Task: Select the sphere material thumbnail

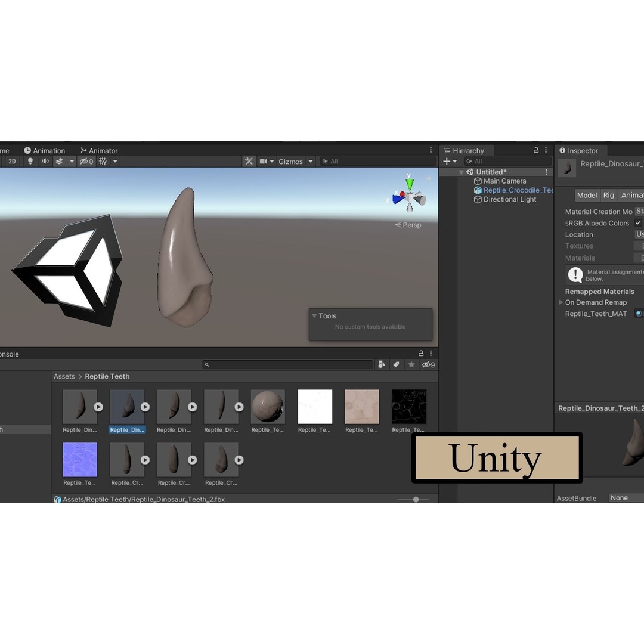Action: click(x=268, y=407)
